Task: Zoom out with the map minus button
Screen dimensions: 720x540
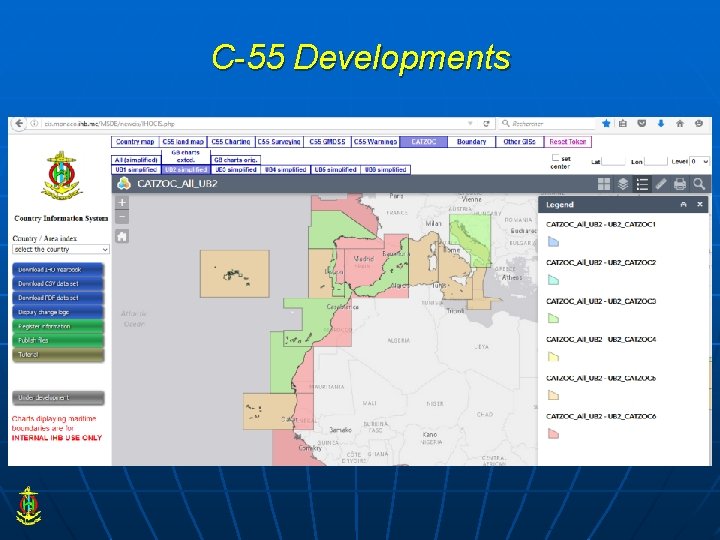Action: pyautogui.click(x=122, y=217)
